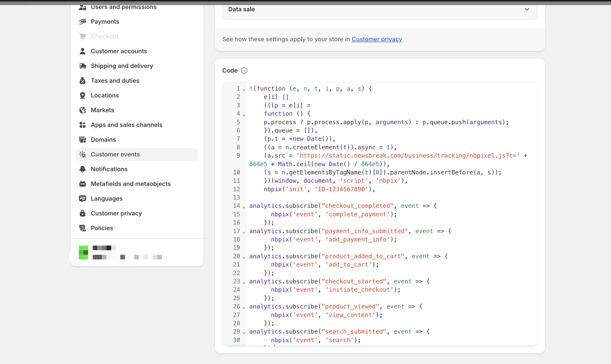Collapse code fold at line 1
This screenshot has height=364, width=611.
[x=244, y=90]
